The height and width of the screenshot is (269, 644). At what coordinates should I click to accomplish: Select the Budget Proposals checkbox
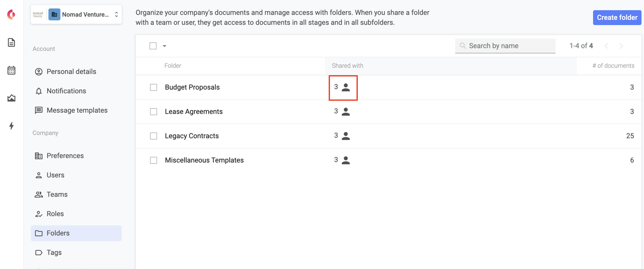pos(153,87)
